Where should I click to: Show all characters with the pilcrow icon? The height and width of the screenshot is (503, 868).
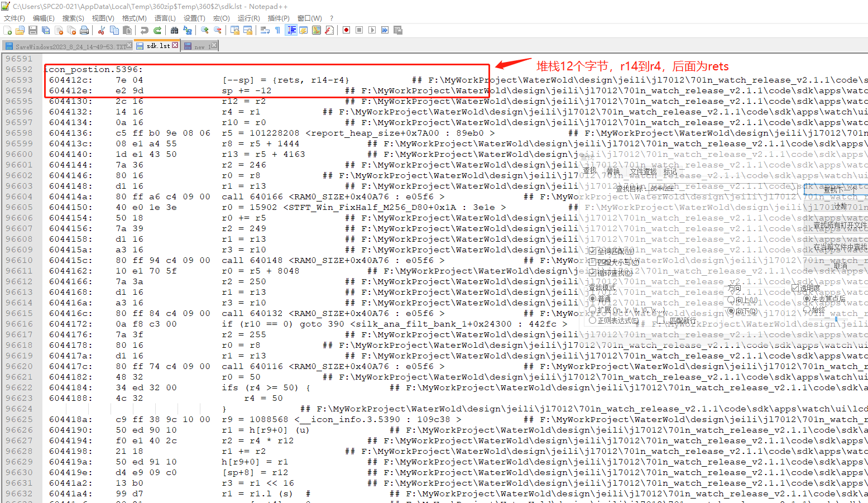pos(278,30)
